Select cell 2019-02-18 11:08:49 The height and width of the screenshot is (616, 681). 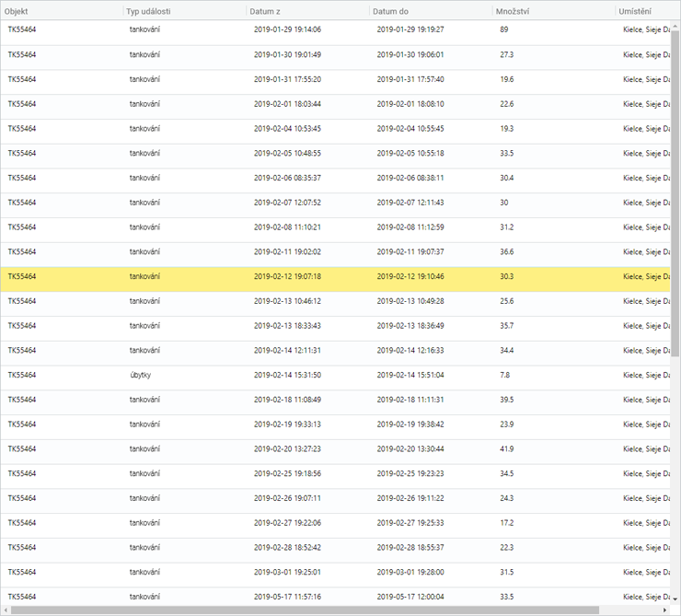tap(287, 400)
